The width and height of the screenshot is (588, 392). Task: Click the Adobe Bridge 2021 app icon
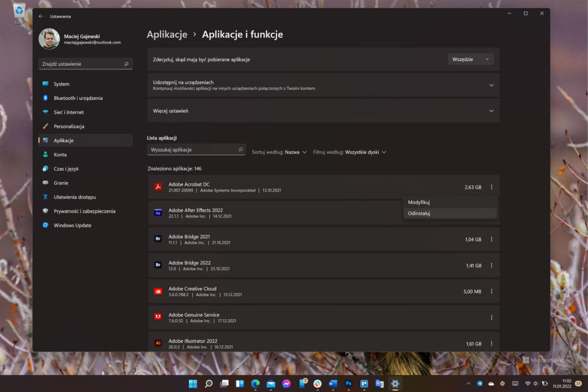point(158,239)
